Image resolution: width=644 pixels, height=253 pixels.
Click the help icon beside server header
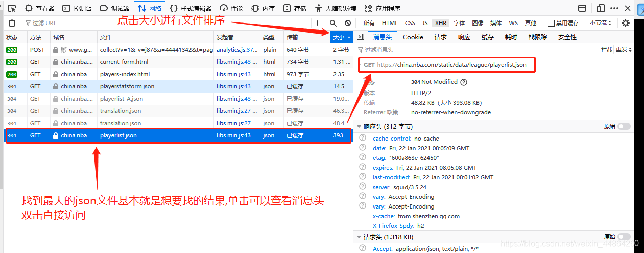(363, 187)
